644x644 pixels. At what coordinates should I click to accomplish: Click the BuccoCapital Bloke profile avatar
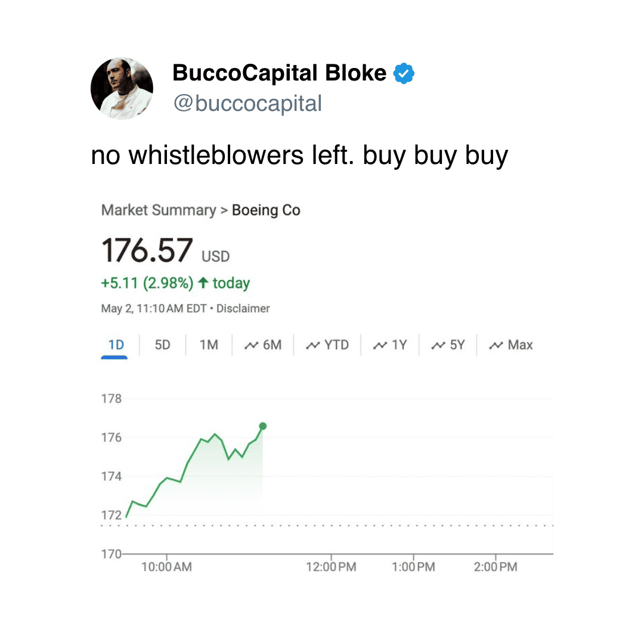click(x=122, y=88)
